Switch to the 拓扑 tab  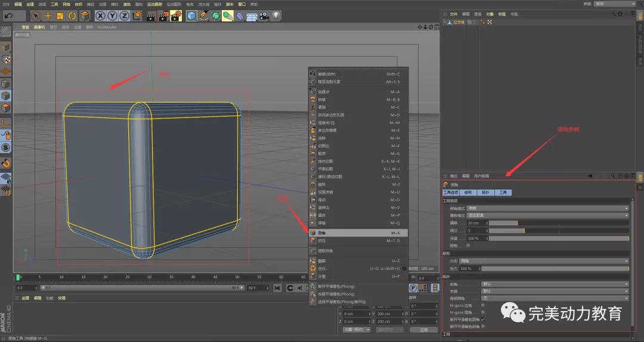tap(485, 192)
